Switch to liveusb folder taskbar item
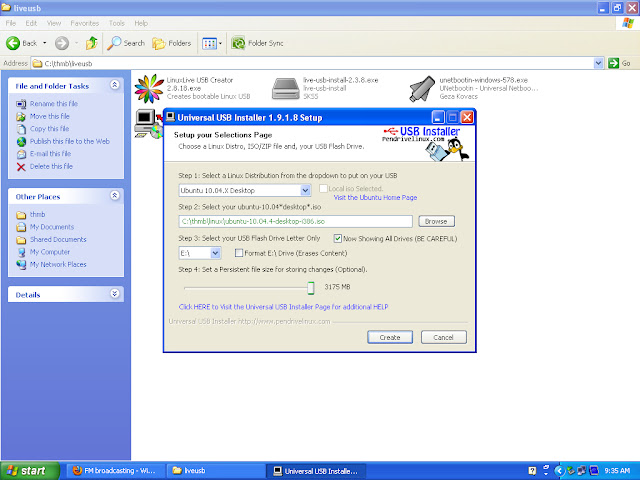640x480 pixels. pos(216,471)
